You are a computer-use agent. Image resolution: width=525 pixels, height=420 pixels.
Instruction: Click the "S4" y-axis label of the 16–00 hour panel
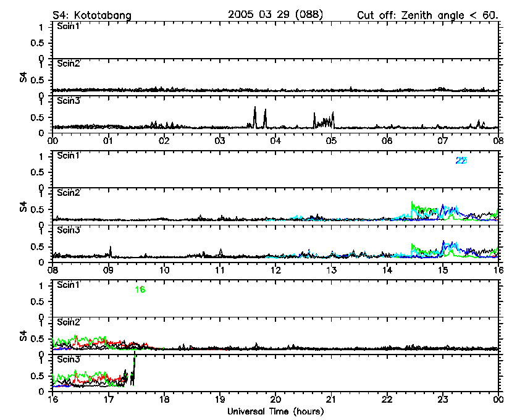[x=23, y=336]
